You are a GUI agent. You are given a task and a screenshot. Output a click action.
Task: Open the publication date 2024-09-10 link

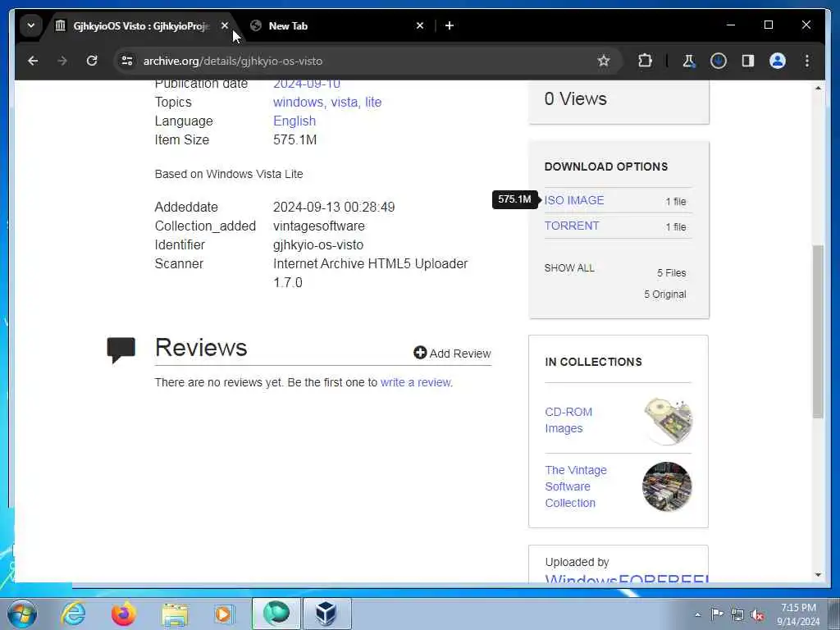pos(307,84)
